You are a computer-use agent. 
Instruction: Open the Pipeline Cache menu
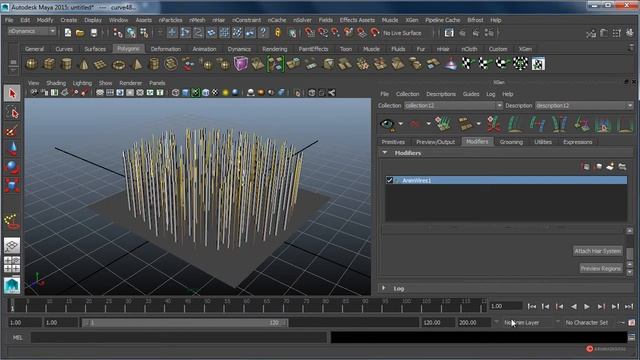click(442, 20)
